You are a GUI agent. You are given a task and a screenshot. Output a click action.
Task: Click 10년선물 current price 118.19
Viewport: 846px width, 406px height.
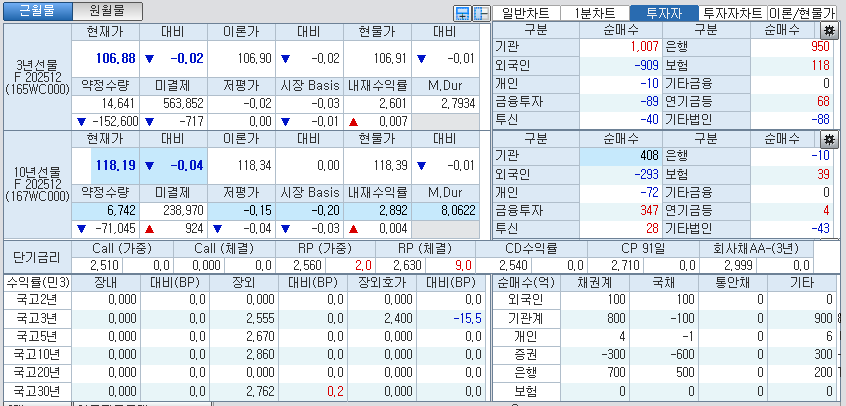tap(116, 166)
